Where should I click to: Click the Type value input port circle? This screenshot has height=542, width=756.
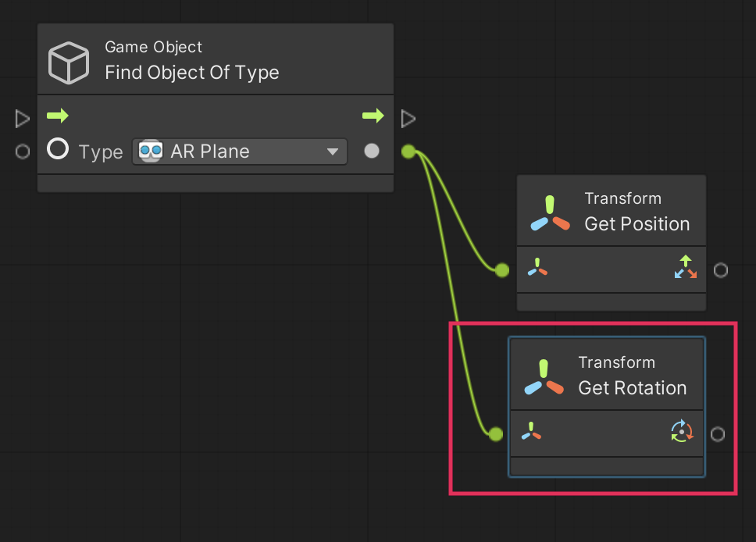(23, 152)
